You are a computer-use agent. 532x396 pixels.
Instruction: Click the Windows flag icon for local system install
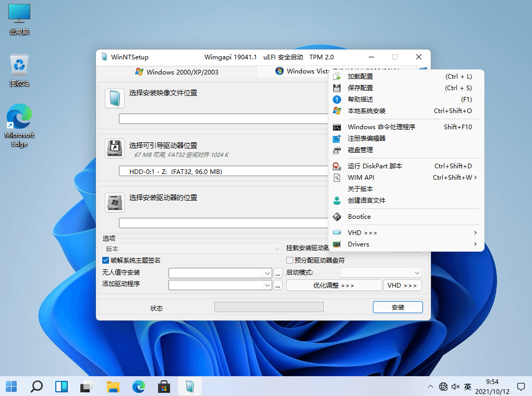click(337, 111)
